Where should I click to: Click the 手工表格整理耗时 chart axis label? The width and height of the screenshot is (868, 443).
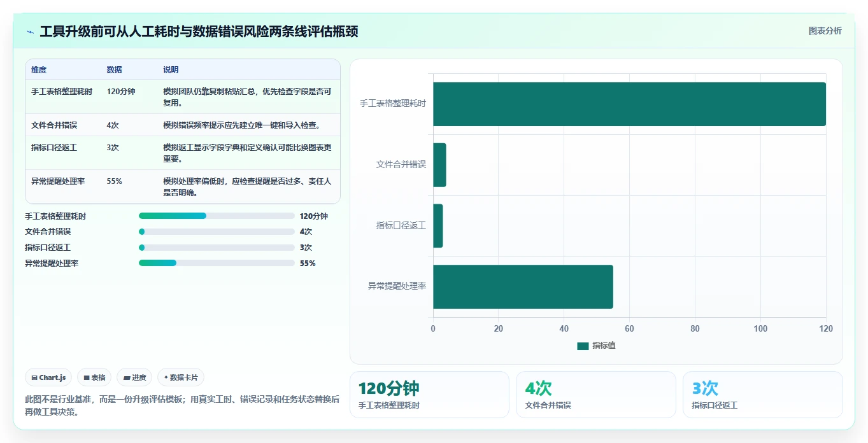393,104
